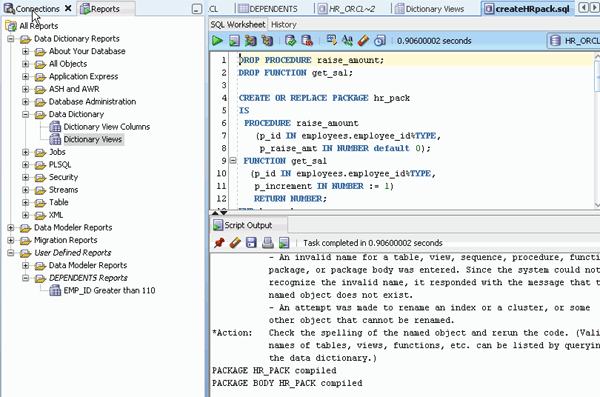
Task: Open the HR_ORCL~2 editor tab
Action: tap(347, 8)
